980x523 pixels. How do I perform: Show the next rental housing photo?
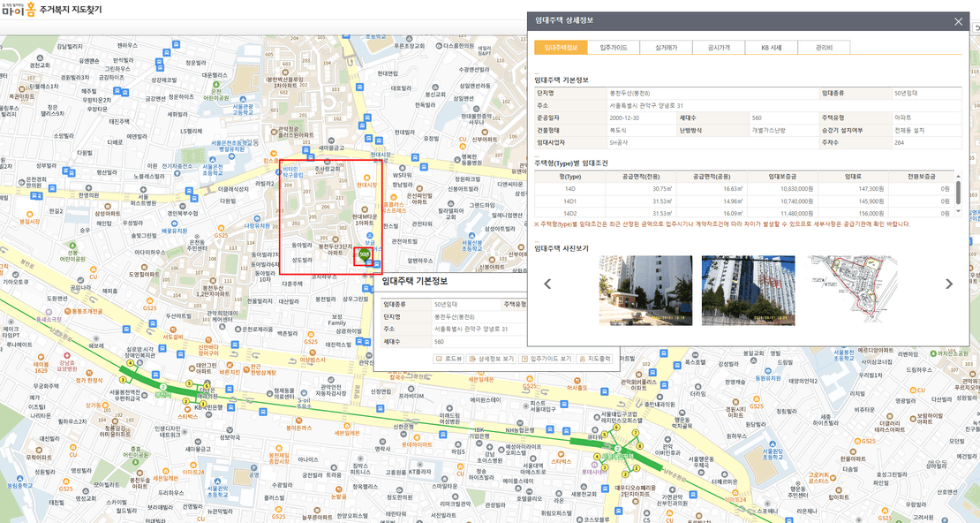coord(949,284)
